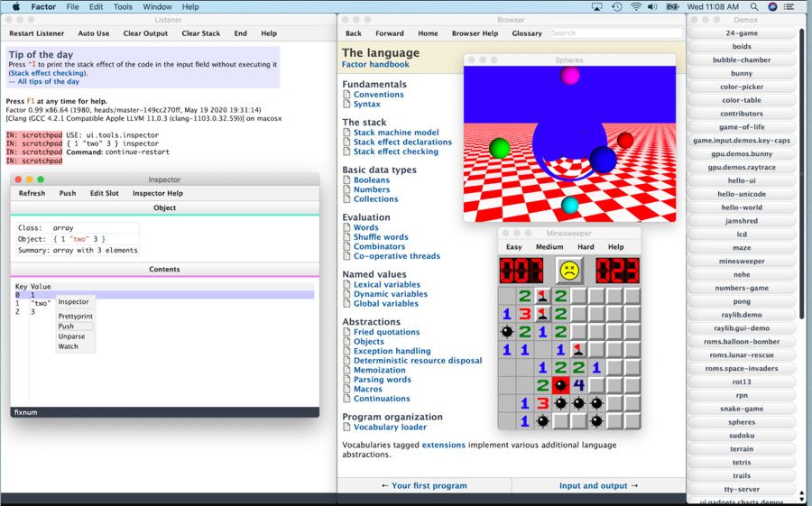Click the Minesweeper timer display showing 023
Image resolution: width=812 pixels, height=506 pixels.
[617, 271]
